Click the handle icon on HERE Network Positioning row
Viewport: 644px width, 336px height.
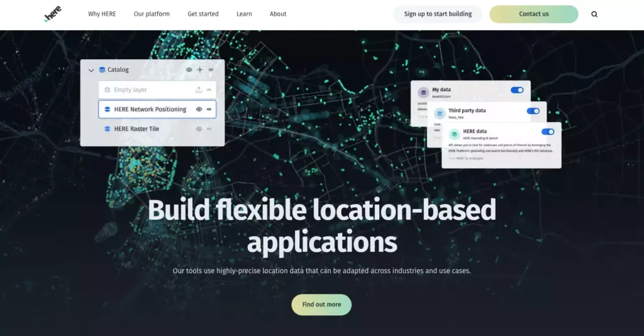click(209, 109)
